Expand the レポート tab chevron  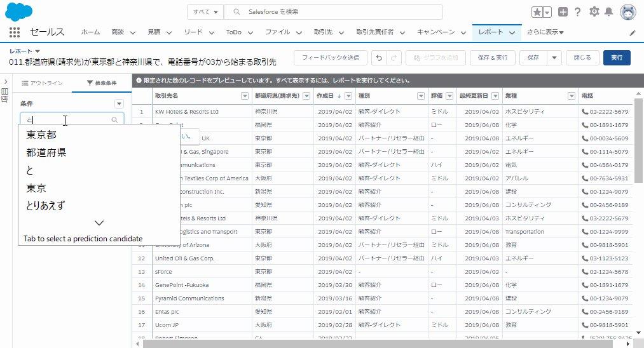pos(512,32)
